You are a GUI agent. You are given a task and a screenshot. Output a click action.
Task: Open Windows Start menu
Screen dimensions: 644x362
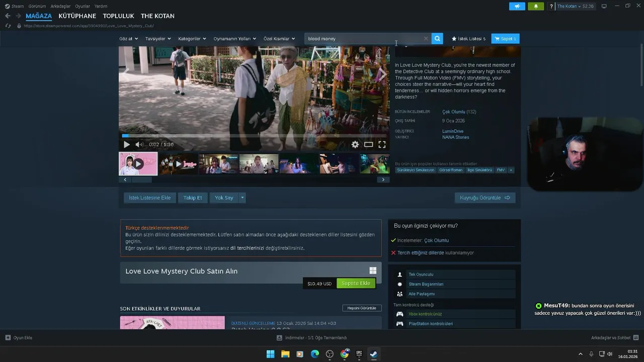(270, 354)
